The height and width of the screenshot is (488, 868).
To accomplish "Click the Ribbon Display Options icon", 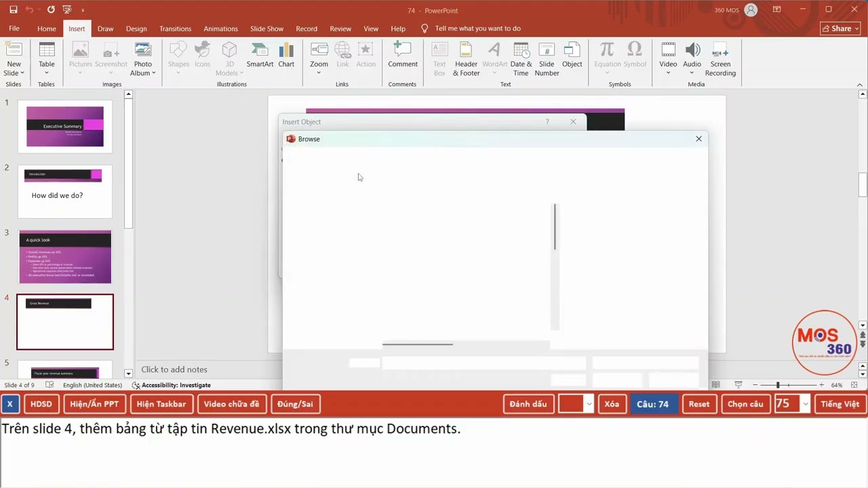I will point(777,10).
